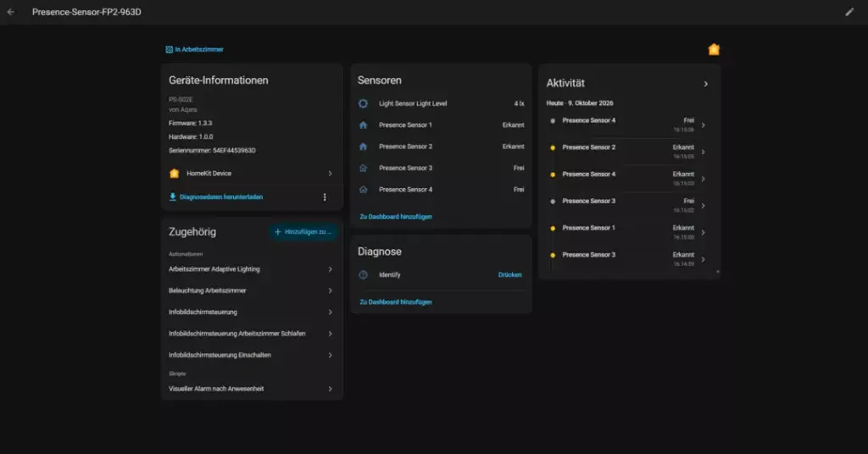868x454 pixels.
Task: Open Presence Sensor 2 Erkannt activity entry
Action: (x=629, y=152)
